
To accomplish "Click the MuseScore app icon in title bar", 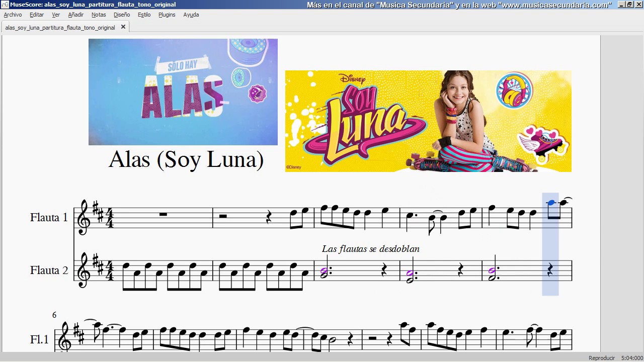I will [5, 5].
